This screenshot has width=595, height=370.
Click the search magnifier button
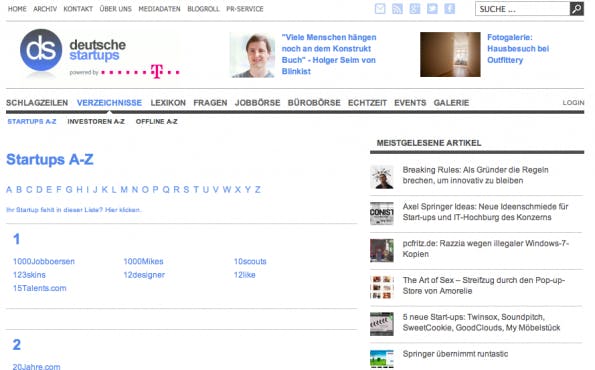click(576, 9)
